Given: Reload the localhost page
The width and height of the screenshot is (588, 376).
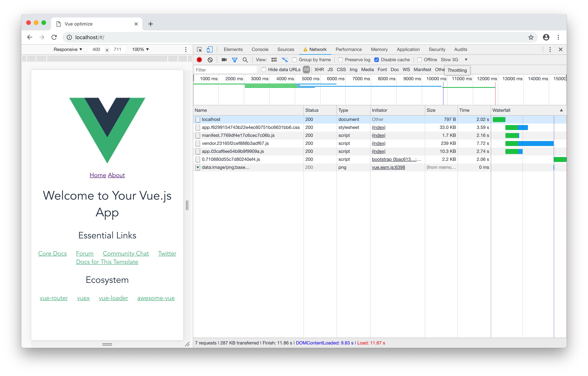Looking at the screenshot, I should click(54, 37).
